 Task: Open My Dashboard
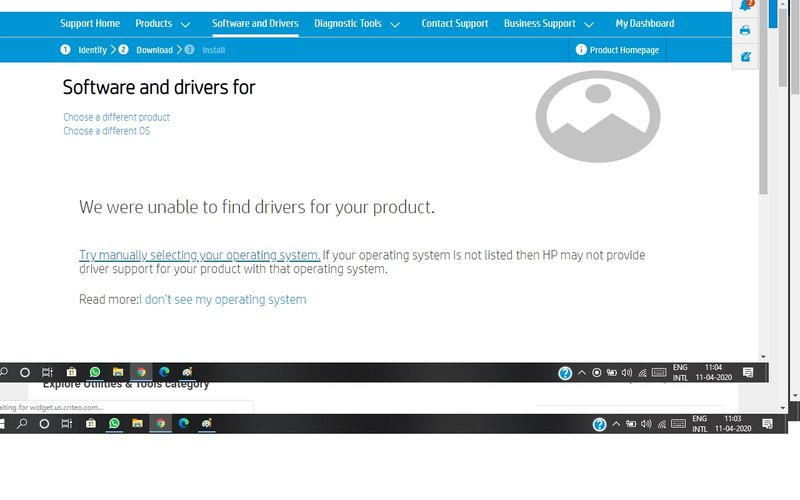[x=644, y=23]
